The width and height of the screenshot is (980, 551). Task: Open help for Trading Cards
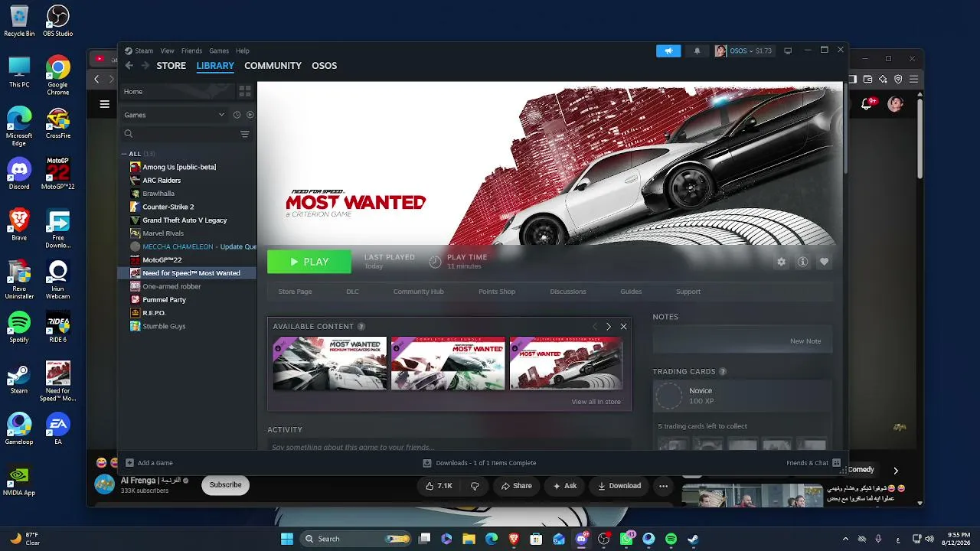[x=723, y=372]
